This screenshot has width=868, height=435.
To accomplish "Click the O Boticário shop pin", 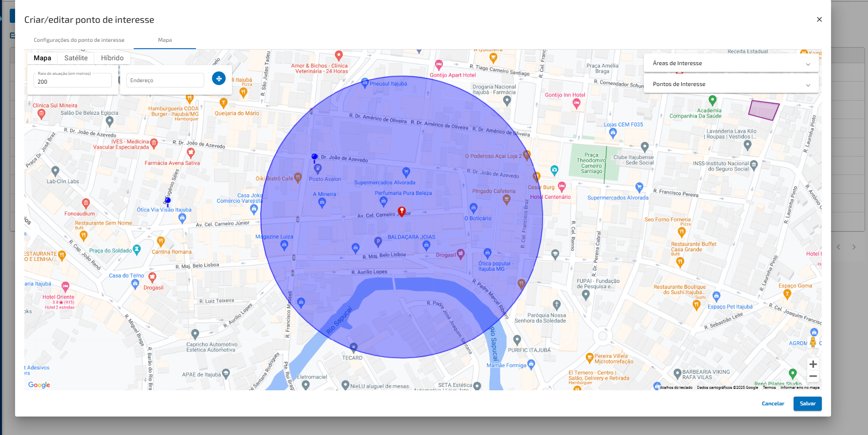I will click(x=474, y=209).
